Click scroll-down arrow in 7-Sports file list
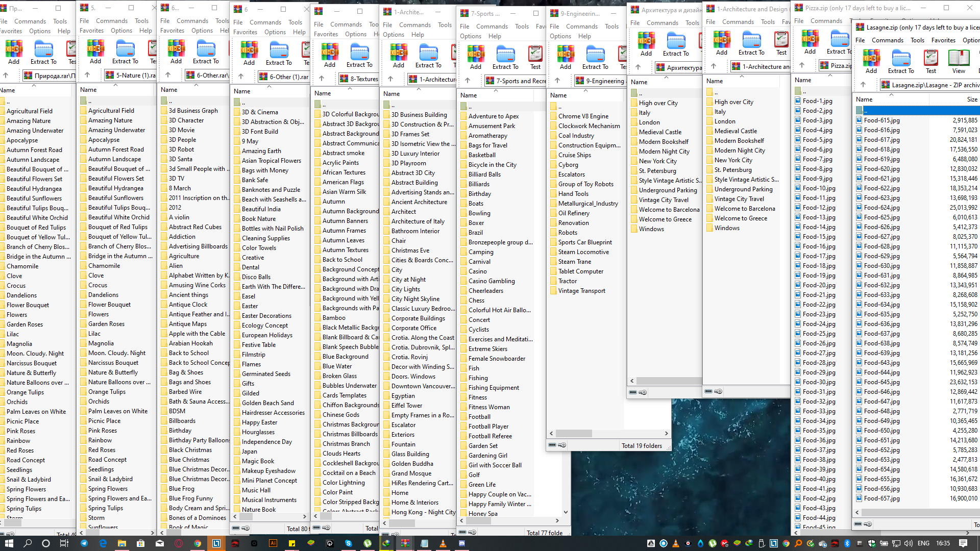This screenshot has height=551, width=980. [x=566, y=512]
